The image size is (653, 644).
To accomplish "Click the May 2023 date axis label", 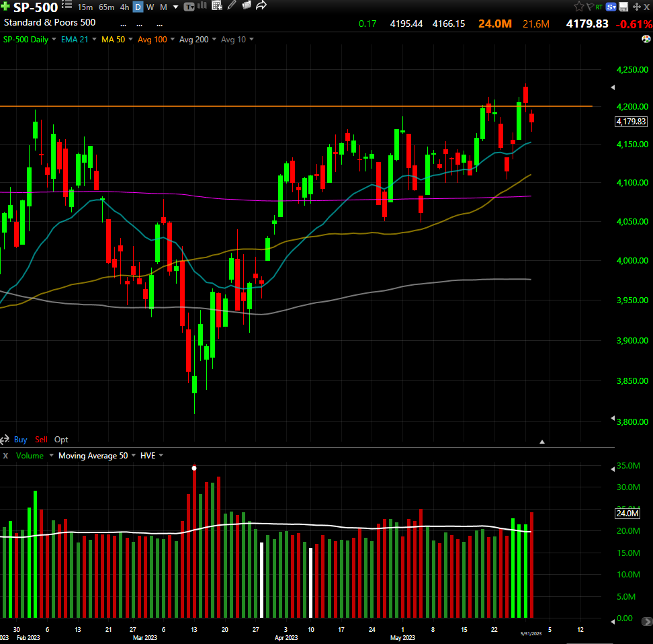I will (402, 637).
